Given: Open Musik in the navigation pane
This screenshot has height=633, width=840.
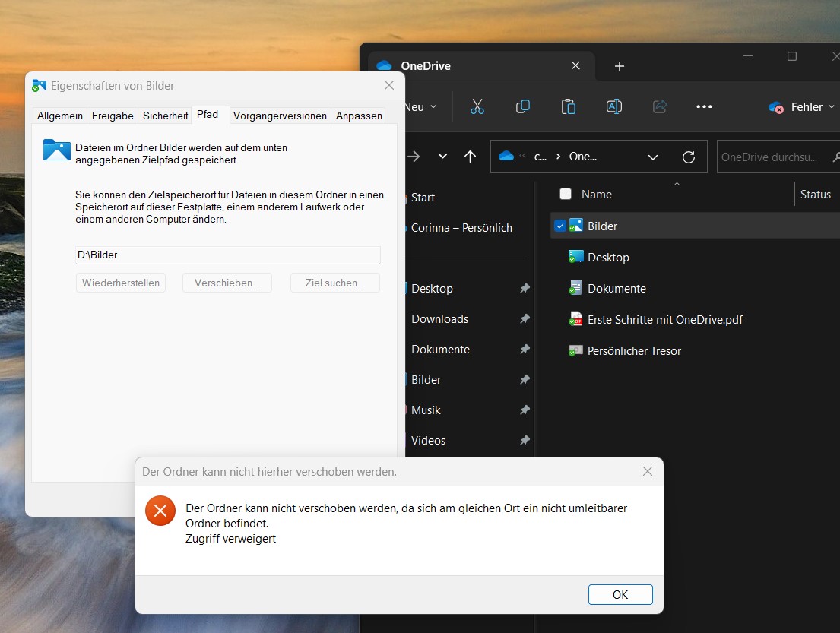Looking at the screenshot, I should pyautogui.click(x=426, y=410).
